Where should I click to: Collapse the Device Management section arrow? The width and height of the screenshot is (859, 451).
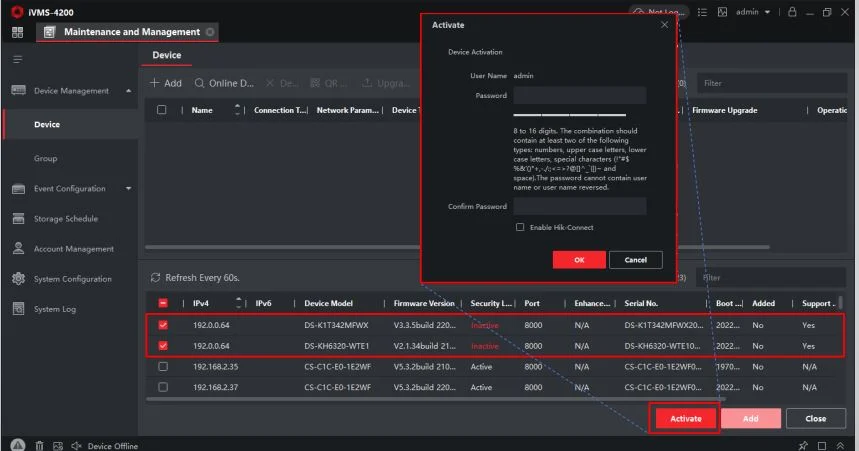tap(128, 91)
